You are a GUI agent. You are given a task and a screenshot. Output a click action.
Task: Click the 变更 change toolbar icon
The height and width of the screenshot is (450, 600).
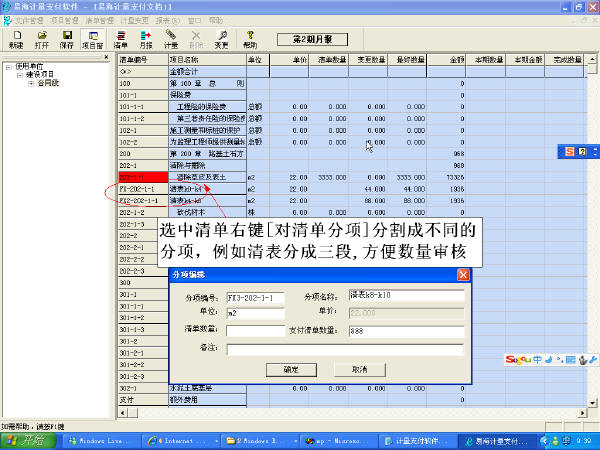(222, 38)
